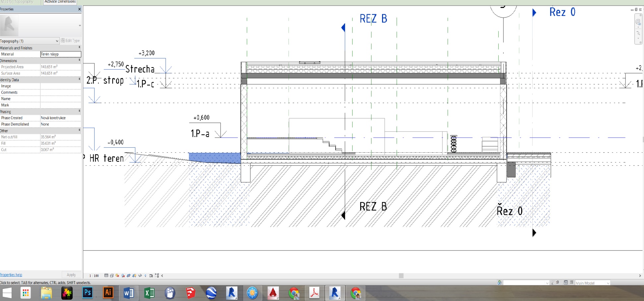Click the Reveal Constraints icon
The width and height of the screenshot is (644, 301).
pos(157,275)
